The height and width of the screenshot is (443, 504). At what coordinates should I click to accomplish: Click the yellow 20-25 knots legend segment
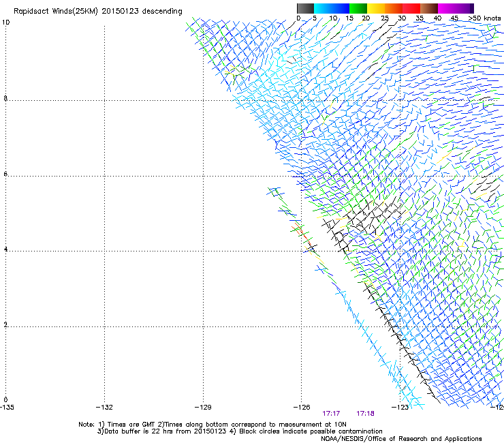[x=376, y=8]
